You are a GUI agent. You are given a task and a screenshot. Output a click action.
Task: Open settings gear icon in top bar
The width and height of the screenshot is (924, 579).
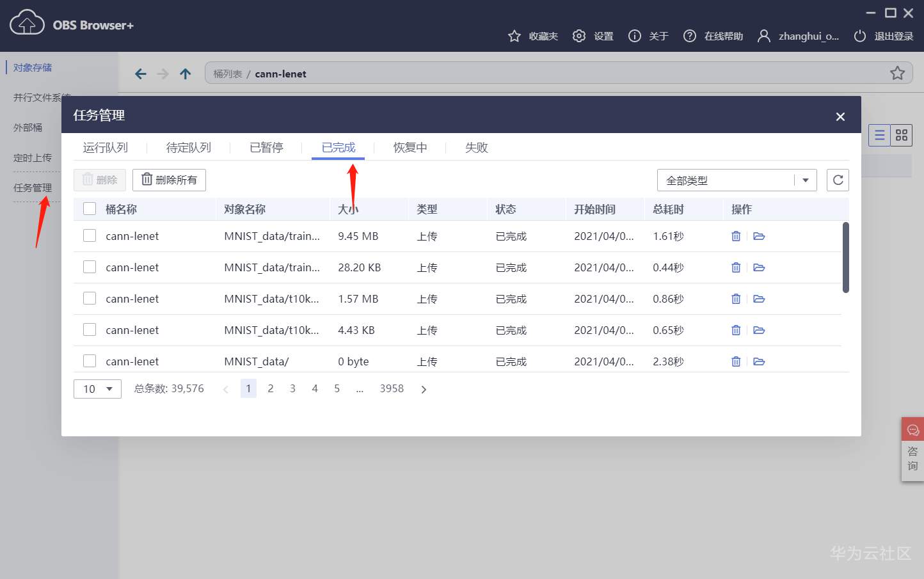pyautogui.click(x=579, y=36)
